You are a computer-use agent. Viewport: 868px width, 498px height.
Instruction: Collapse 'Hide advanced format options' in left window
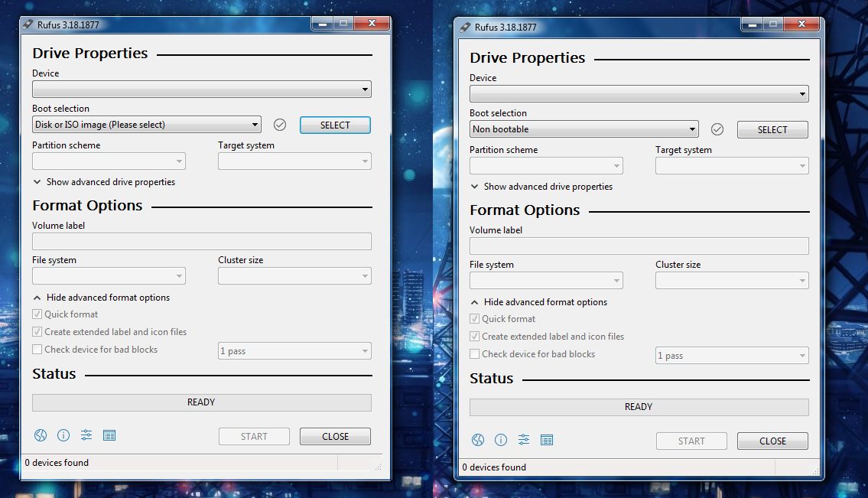[x=108, y=298]
